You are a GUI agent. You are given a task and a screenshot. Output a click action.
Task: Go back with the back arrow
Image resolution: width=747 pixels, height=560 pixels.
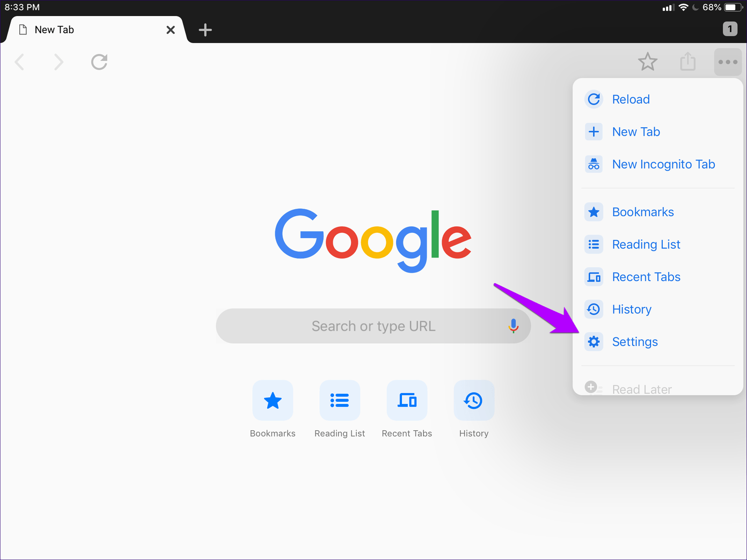tap(20, 62)
